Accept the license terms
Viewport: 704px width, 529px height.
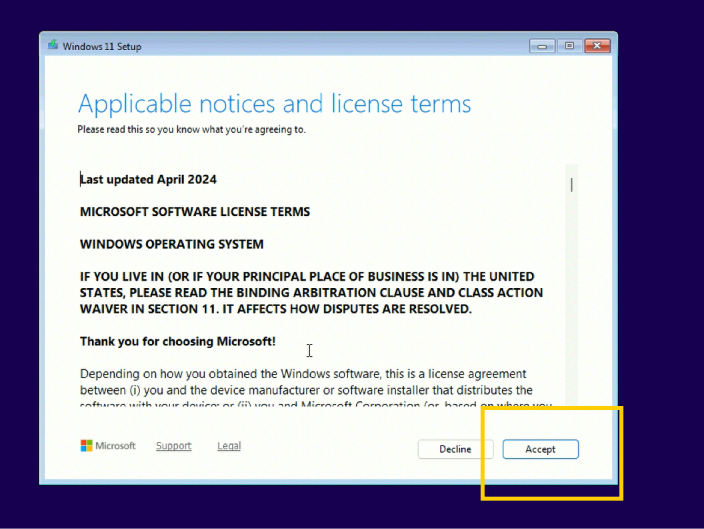point(541,449)
